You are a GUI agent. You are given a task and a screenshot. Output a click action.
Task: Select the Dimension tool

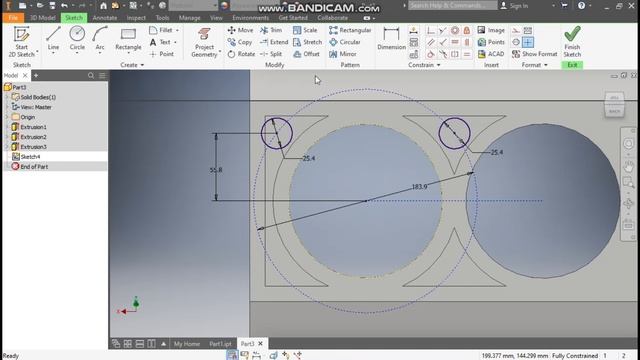(x=391, y=39)
